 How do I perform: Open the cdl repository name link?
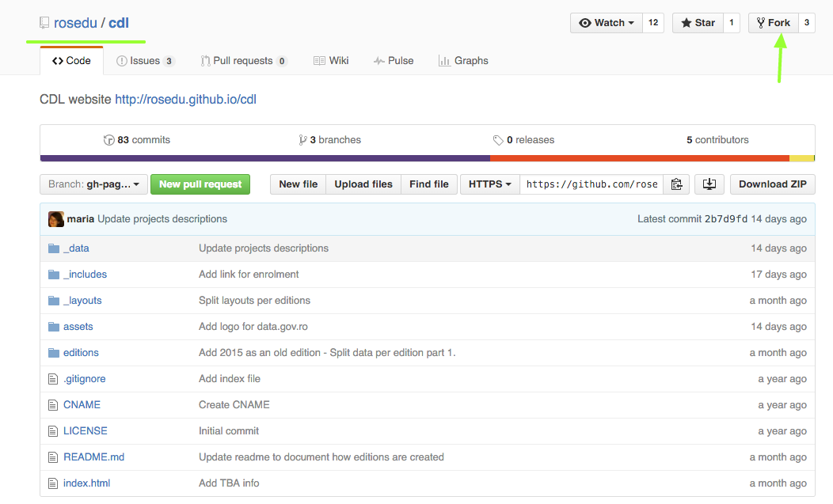(119, 23)
